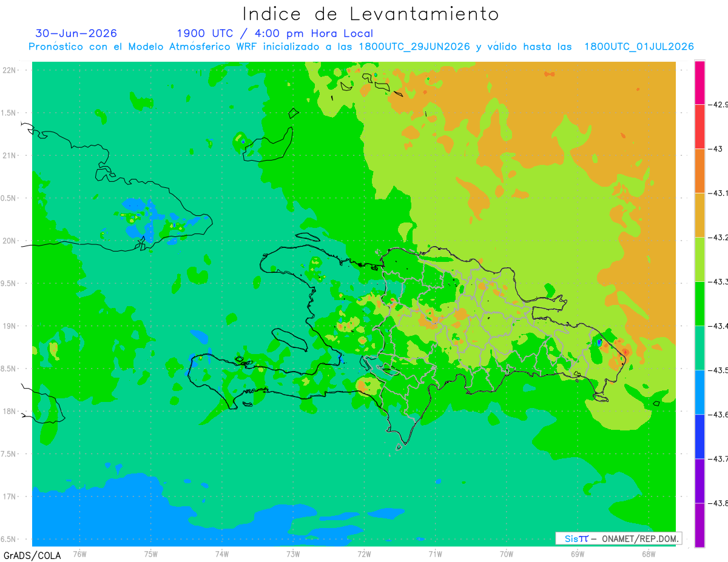
Task: Click the '1.5N' latitude label
Action: point(9,113)
